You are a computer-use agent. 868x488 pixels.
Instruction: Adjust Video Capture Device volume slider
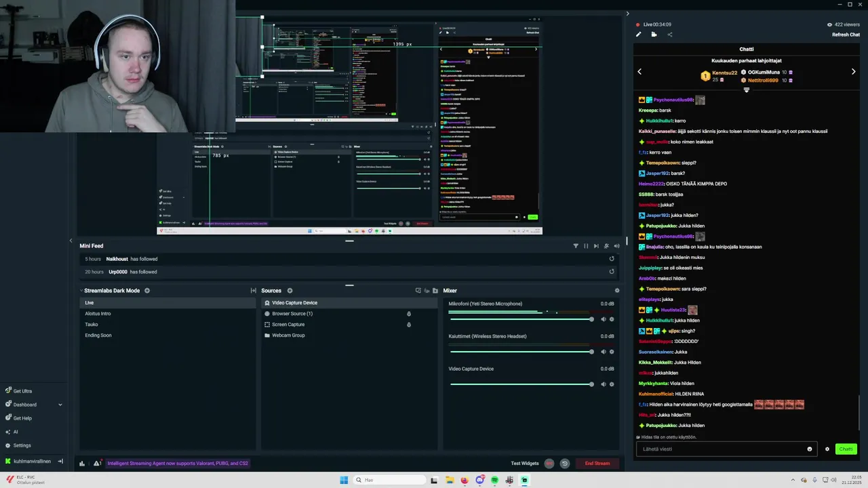tap(521, 384)
